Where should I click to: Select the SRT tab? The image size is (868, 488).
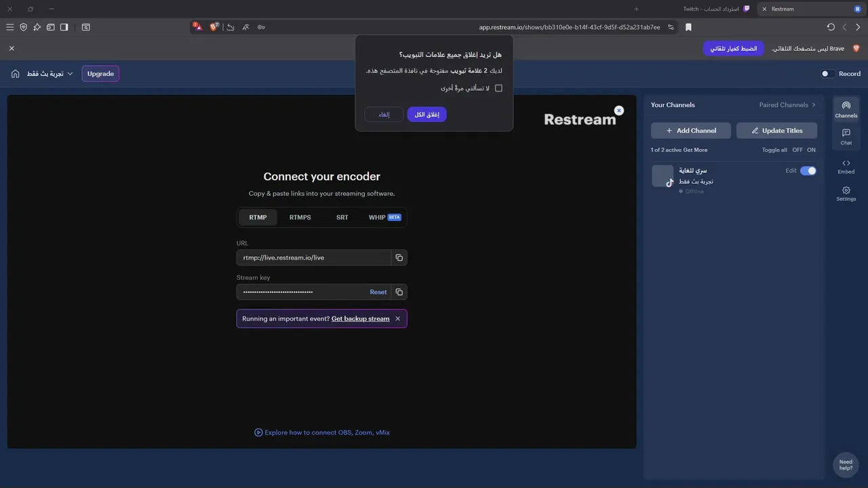342,218
